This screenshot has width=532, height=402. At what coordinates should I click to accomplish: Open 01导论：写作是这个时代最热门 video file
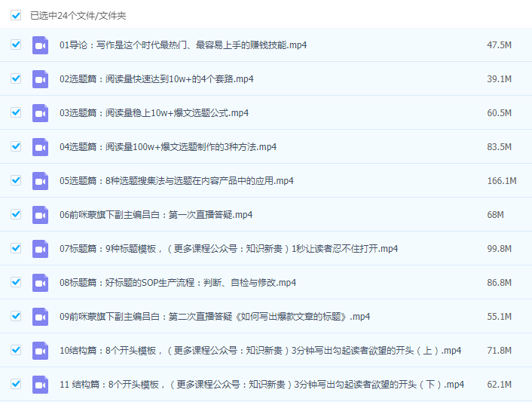(183, 45)
